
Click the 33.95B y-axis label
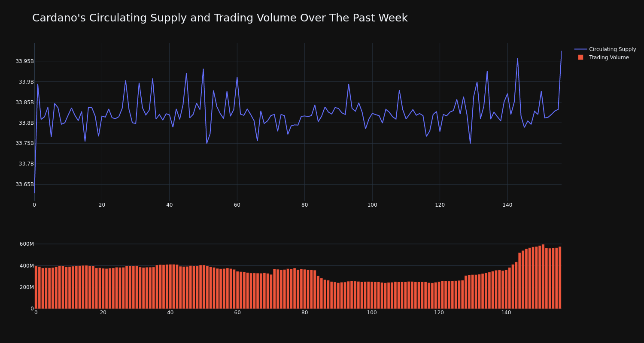[24, 61]
